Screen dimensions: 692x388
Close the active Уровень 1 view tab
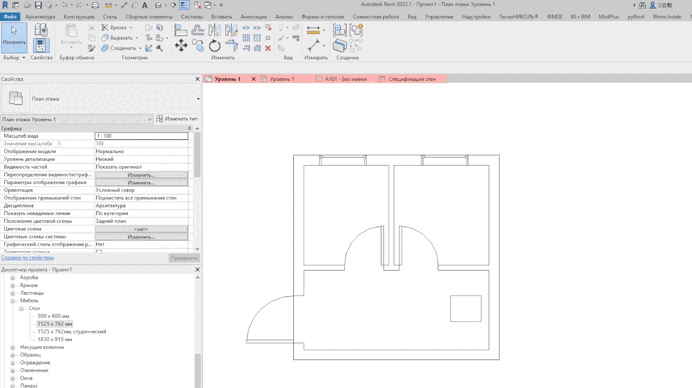tap(253, 79)
